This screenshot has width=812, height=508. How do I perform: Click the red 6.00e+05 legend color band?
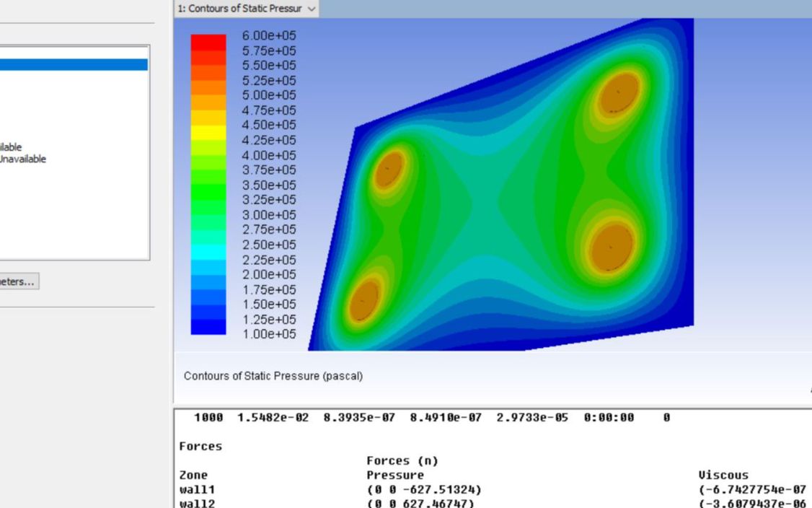(208, 42)
